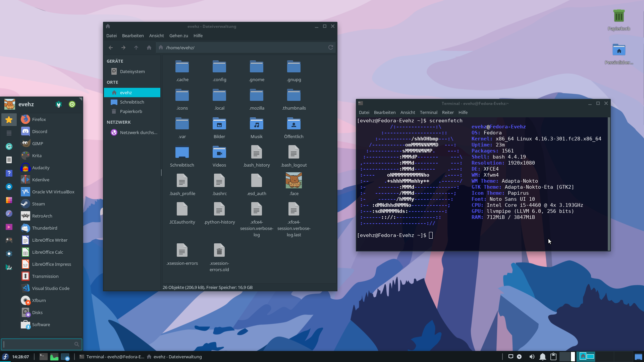
Task: Select the .mozilla folder
Action: point(257,99)
